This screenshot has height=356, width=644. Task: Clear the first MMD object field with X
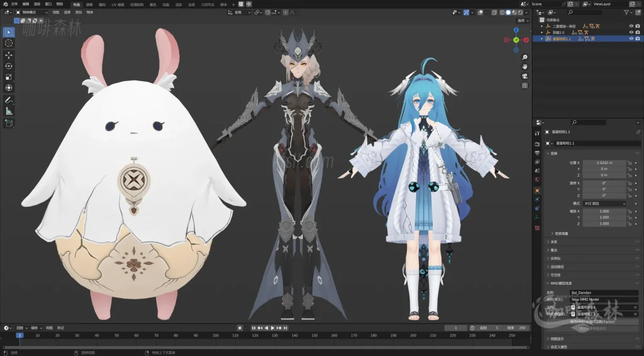635,308
